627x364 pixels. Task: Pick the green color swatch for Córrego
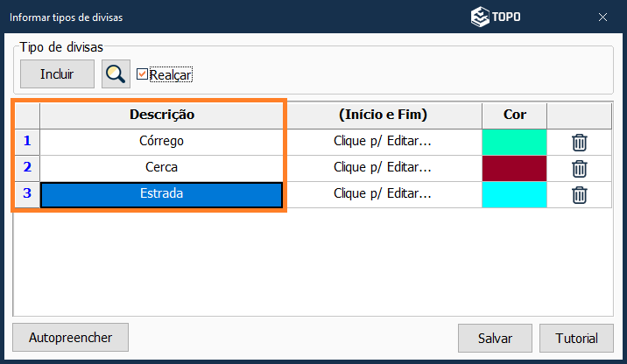click(x=514, y=142)
